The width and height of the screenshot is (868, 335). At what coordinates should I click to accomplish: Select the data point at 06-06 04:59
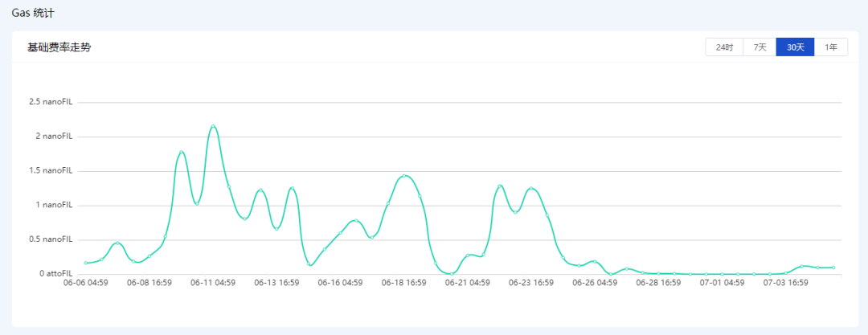pos(86,263)
